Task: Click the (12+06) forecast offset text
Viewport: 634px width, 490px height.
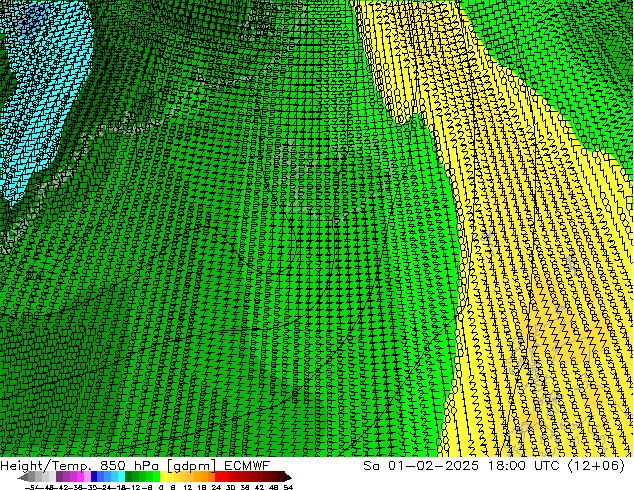Action: (596, 466)
